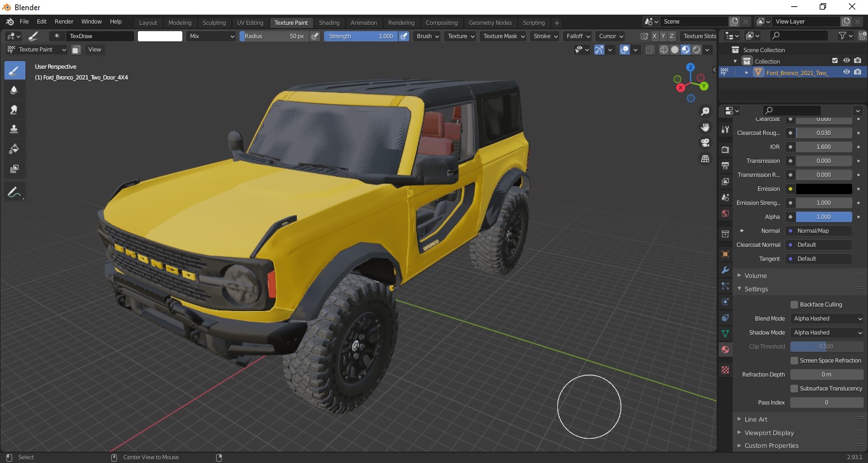Open the View Layer properties tab

725,181
